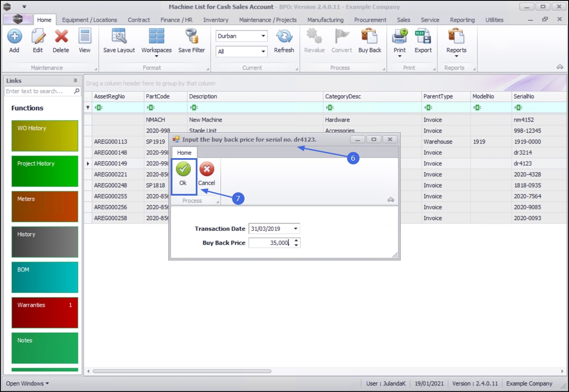The image size is (569, 392).
Task: Open the WO History function tile
Action: pos(45,136)
